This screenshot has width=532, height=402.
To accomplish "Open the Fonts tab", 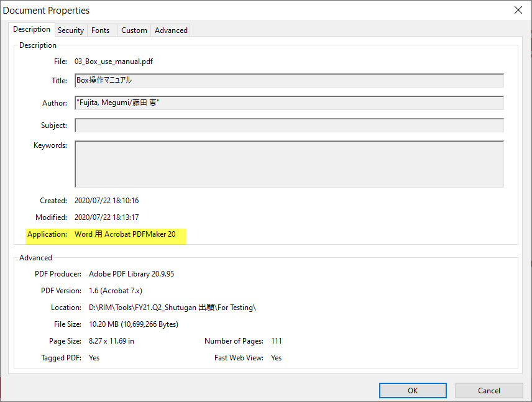I will (x=100, y=30).
